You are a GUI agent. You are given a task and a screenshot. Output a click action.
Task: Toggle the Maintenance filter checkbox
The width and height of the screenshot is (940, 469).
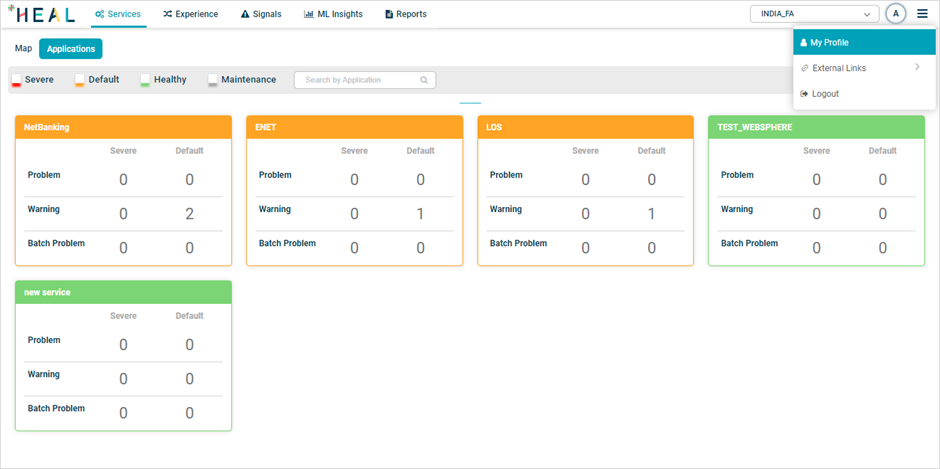coord(213,80)
